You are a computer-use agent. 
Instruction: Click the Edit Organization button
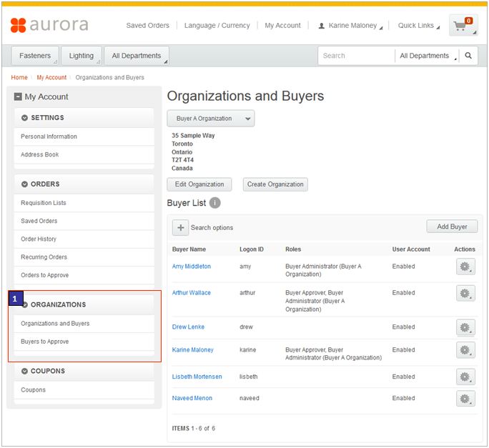199,184
